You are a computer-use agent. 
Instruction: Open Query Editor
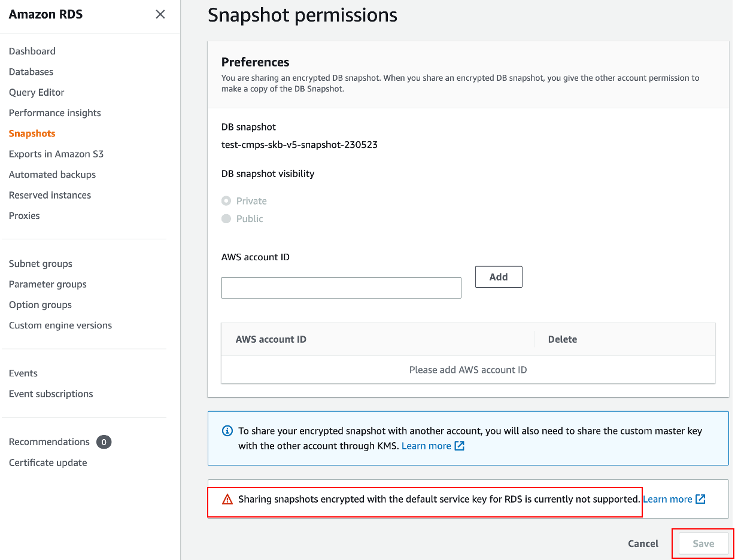coord(37,92)
